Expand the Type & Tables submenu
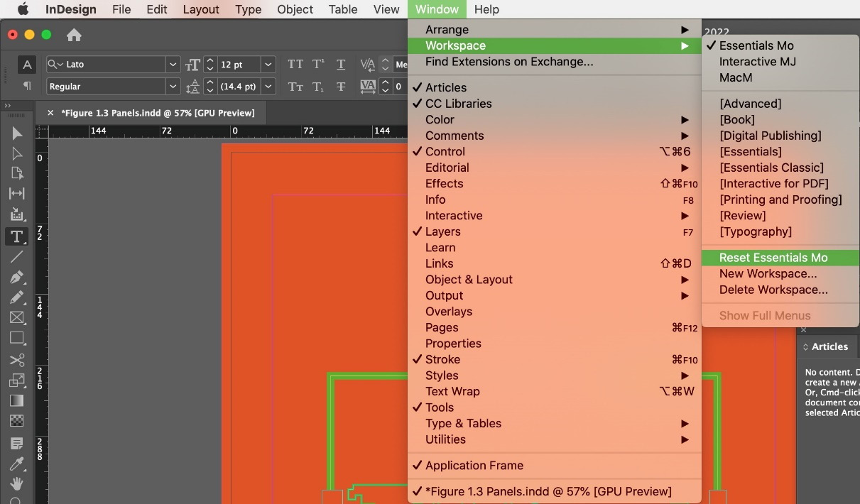860x504 pixels. tap(555, 424)
